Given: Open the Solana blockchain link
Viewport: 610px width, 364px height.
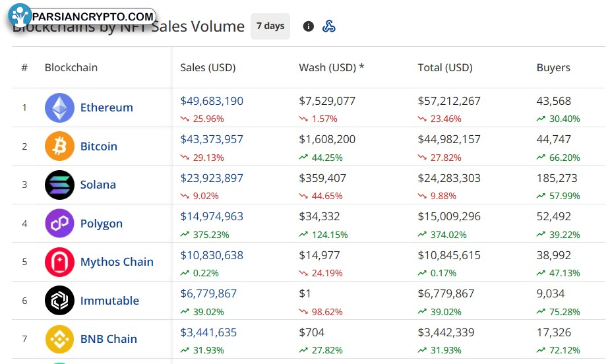Looking at the screenshot, I should click(98, 185).
